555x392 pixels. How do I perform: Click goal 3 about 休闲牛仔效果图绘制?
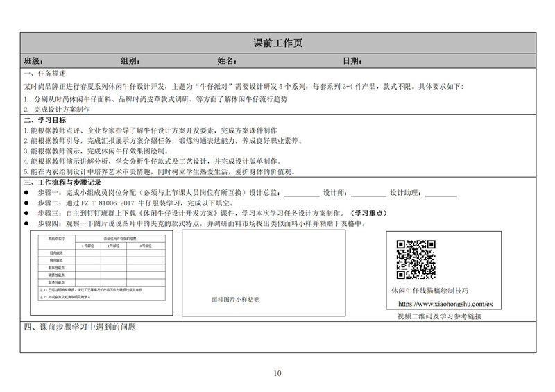[96, 151]
